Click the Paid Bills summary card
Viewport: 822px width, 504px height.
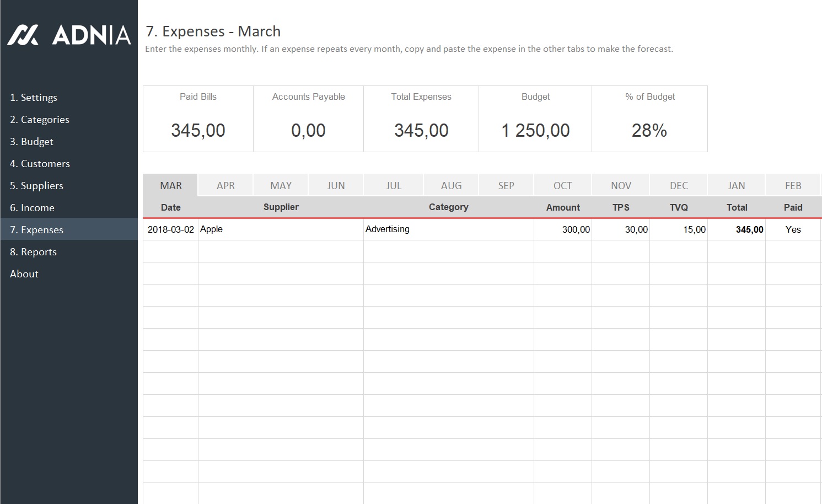click(x=198, y=119)
